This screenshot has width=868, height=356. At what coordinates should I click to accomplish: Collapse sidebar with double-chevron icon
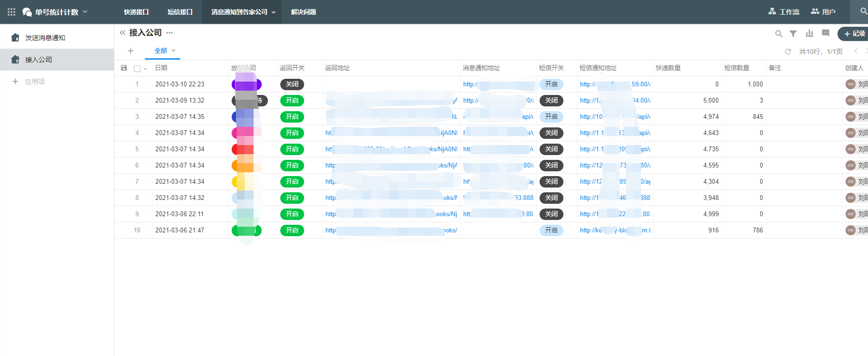click(x=123, y=33)
